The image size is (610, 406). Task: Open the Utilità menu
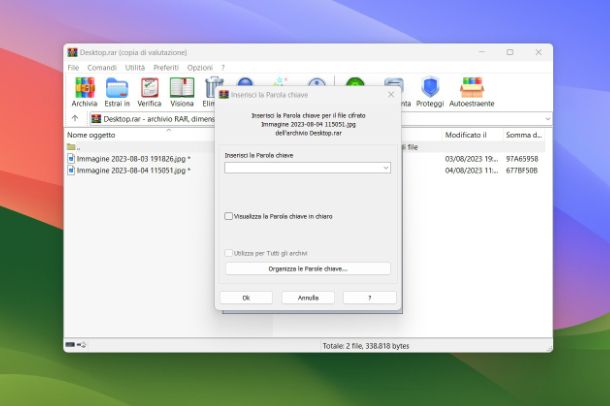[x=135, y=67]
